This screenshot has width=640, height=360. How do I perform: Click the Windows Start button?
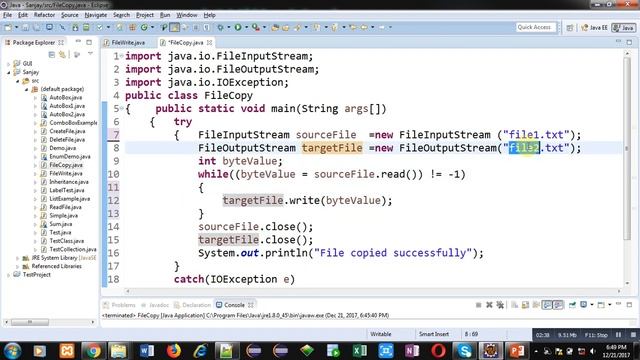point(12,351)
